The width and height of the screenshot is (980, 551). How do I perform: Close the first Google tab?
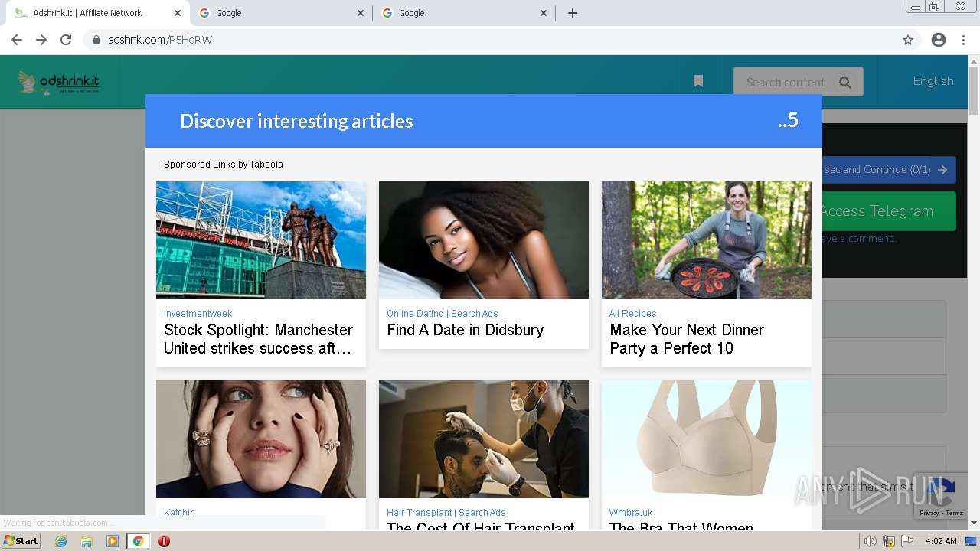[361, 13]
